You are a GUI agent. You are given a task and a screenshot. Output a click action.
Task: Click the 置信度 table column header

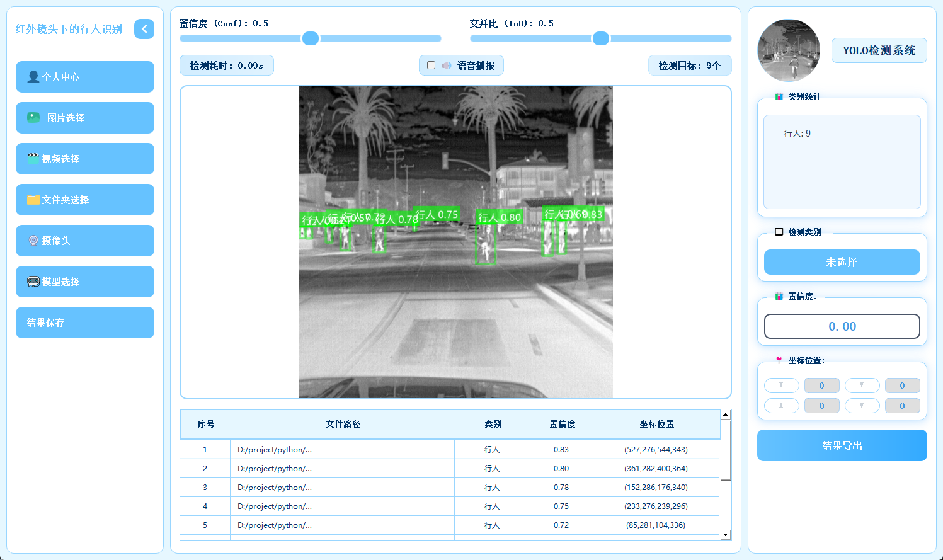coord(563,424)
